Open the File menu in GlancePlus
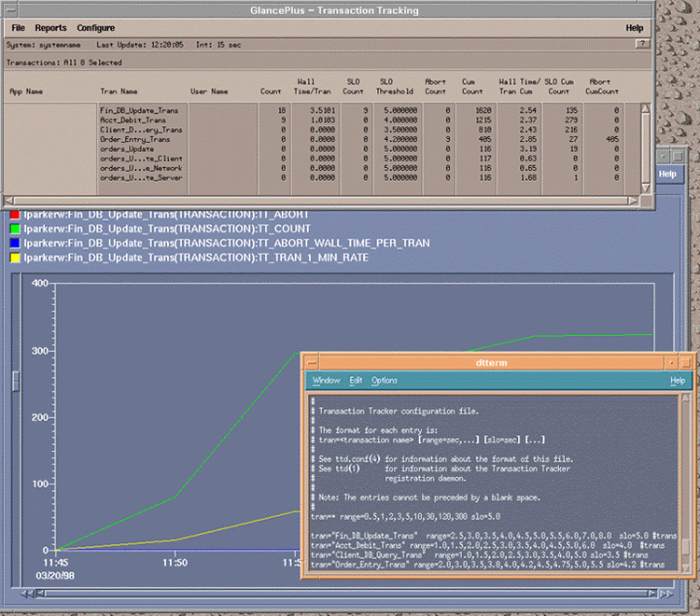The image size is (700, 616). (x=19, y=28)
